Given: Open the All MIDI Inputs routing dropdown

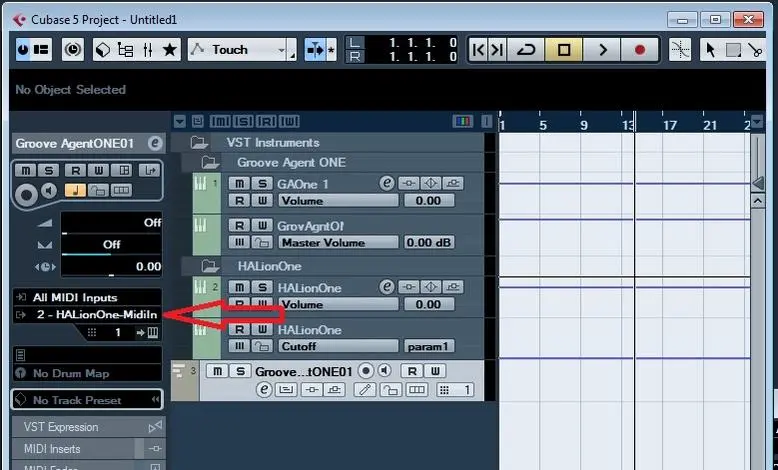Looking at the screenshot, I should click(x=88, y=297).
